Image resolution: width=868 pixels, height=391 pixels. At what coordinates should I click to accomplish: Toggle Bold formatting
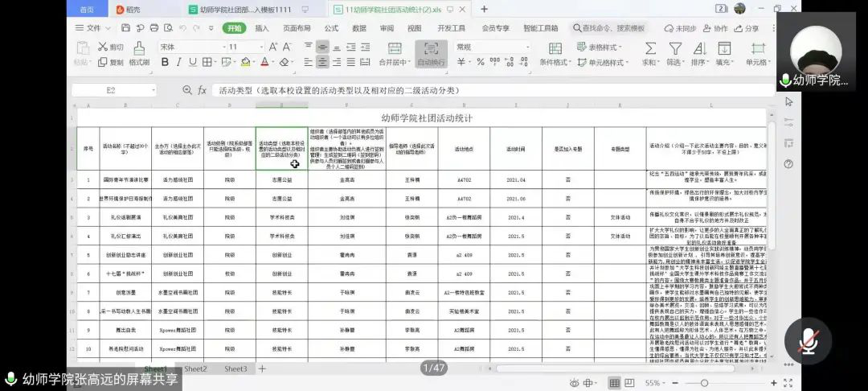[163, 62]
